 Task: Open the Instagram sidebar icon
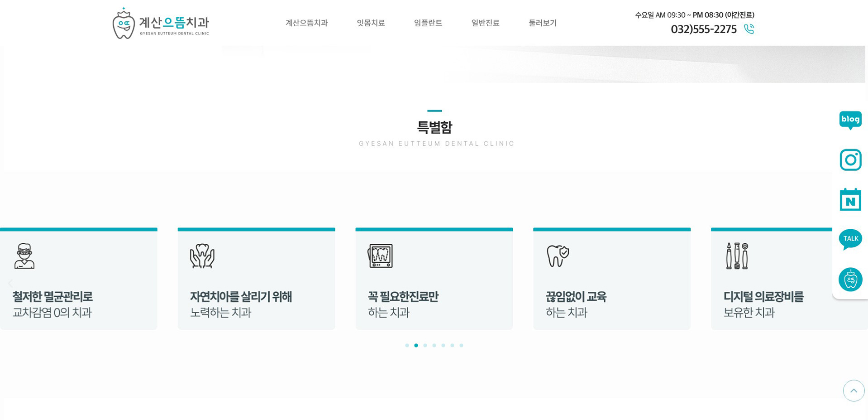850,159
